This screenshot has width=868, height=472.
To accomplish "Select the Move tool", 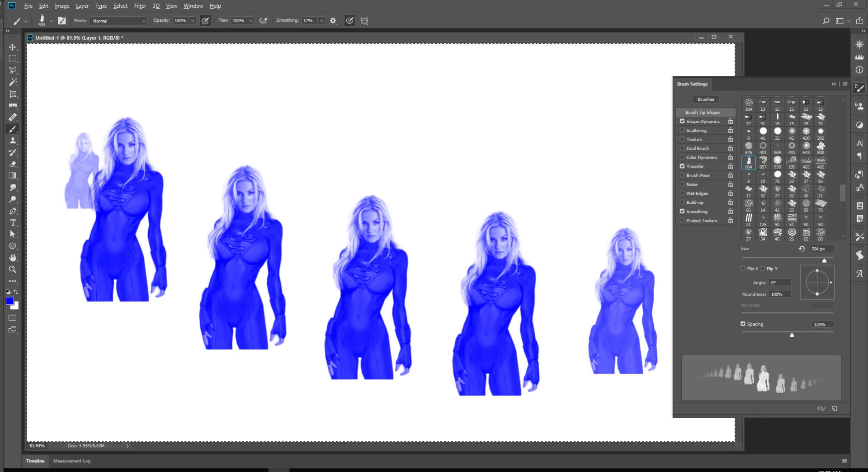I will pos(13,47).
